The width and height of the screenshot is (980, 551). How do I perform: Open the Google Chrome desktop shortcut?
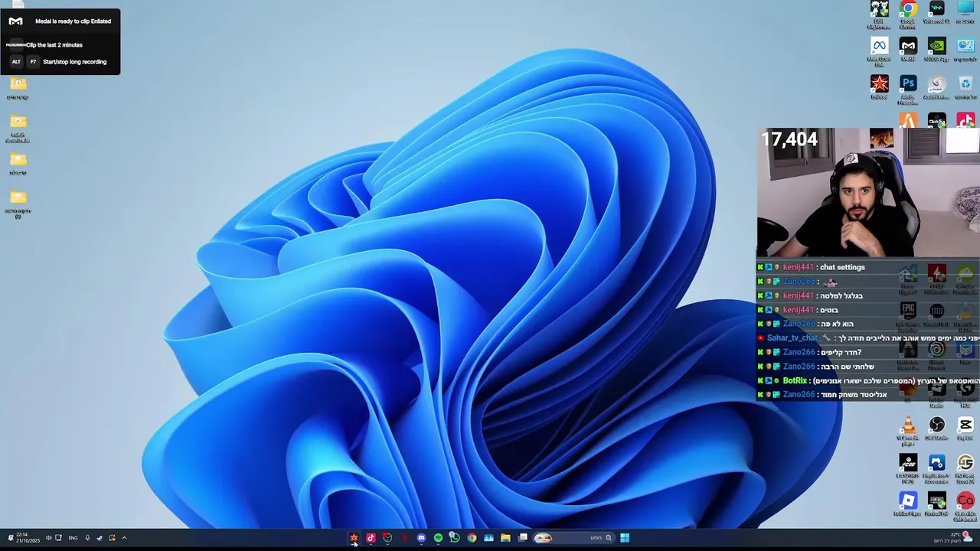coord(908,15)
